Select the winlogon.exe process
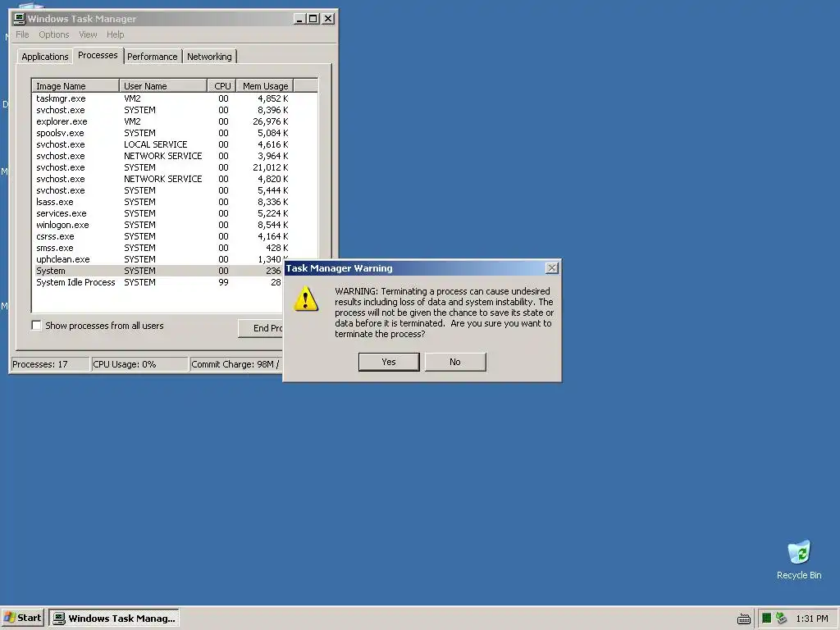The width and height of the screenshot is (840, 630). (162, 225)
